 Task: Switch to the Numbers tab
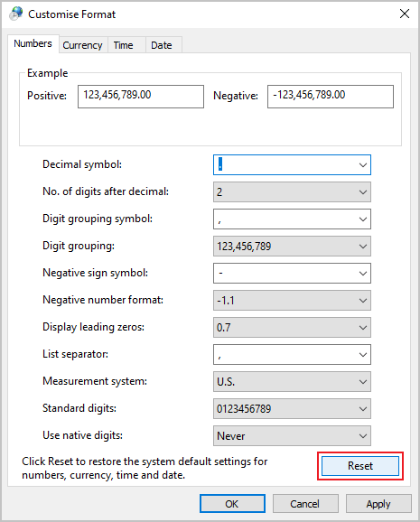(33, 43)
